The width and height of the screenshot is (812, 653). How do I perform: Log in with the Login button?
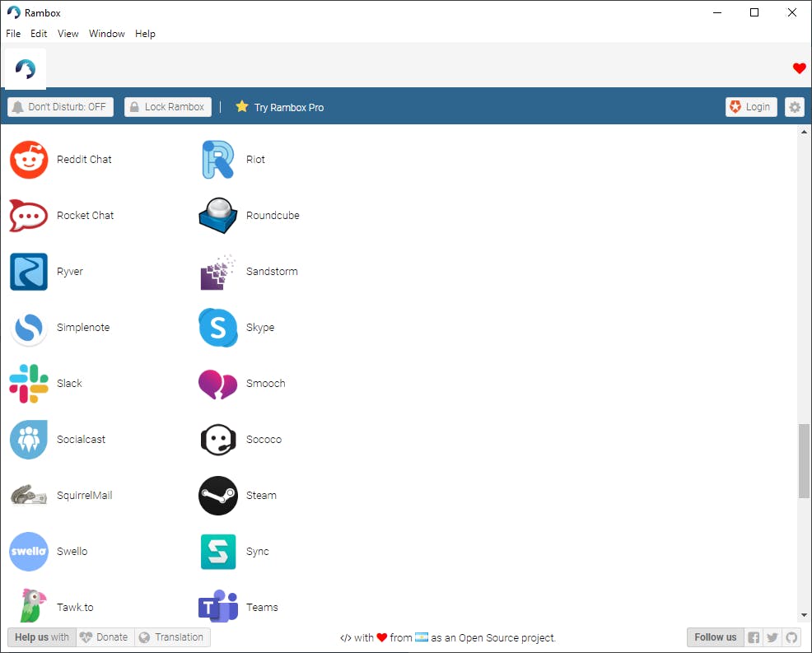751,107
